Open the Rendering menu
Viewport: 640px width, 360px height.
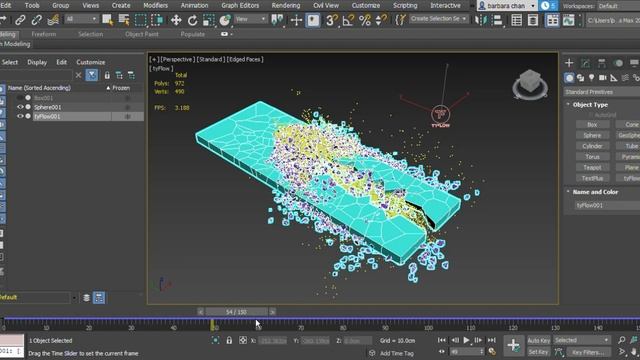pyautogui.click(x=286, y=5)
